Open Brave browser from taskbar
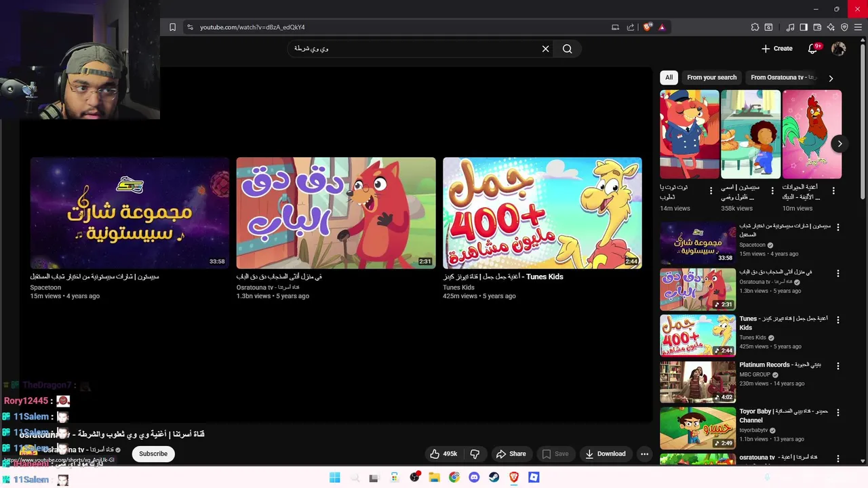 pyautogui.click(x=514, y=477)
